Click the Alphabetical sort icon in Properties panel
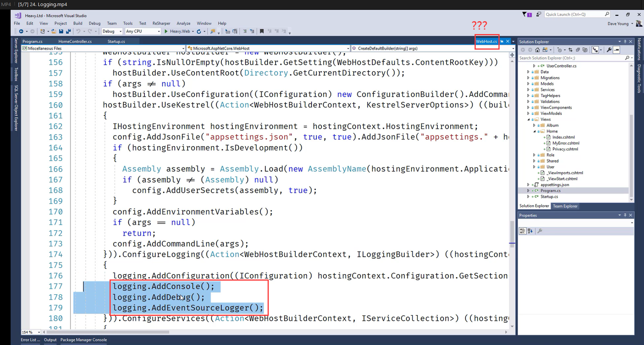Viewport: 644px width, 345px height. 530,231
